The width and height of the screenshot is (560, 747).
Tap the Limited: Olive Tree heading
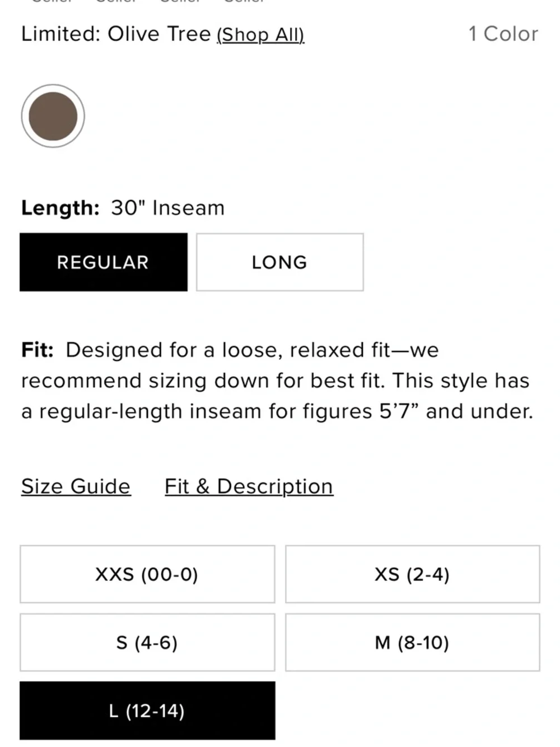tap(116, 34)
